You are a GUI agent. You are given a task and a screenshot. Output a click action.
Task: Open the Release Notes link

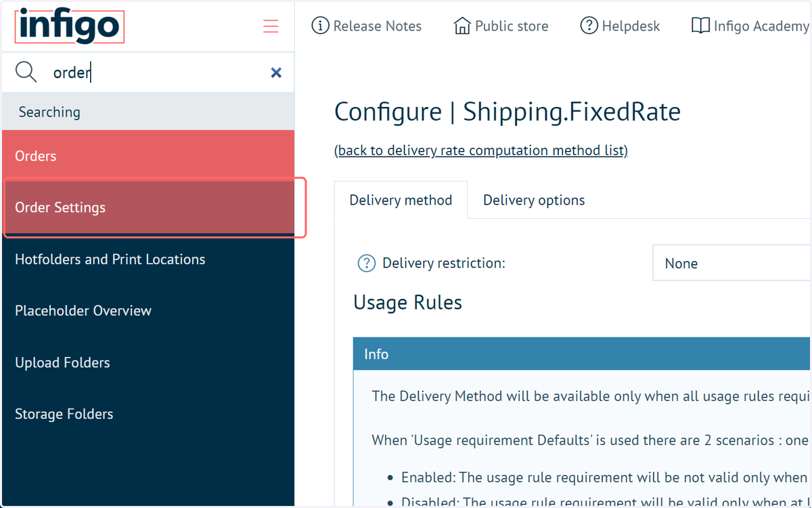378,26
